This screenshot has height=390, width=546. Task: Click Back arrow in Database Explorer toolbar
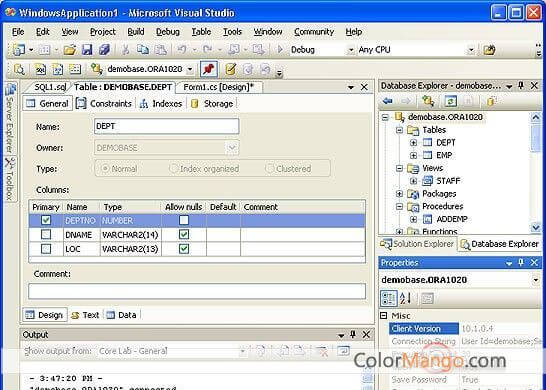point(388,101)
